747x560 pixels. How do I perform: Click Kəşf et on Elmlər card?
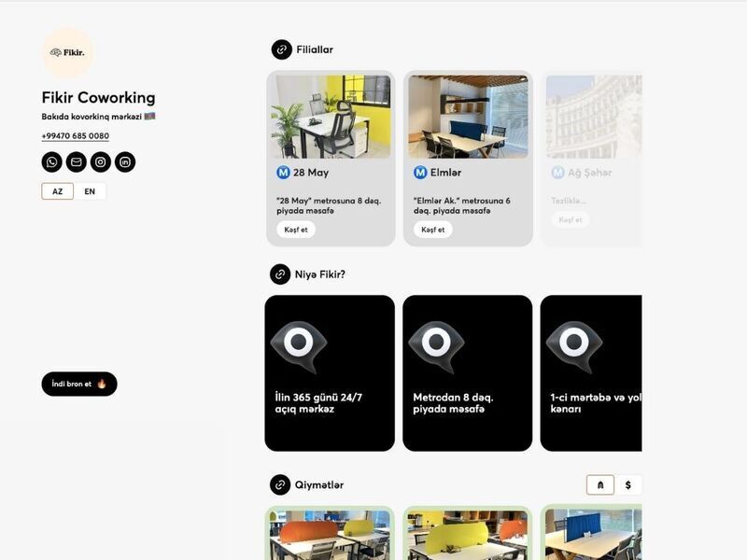tap(433, 230)
